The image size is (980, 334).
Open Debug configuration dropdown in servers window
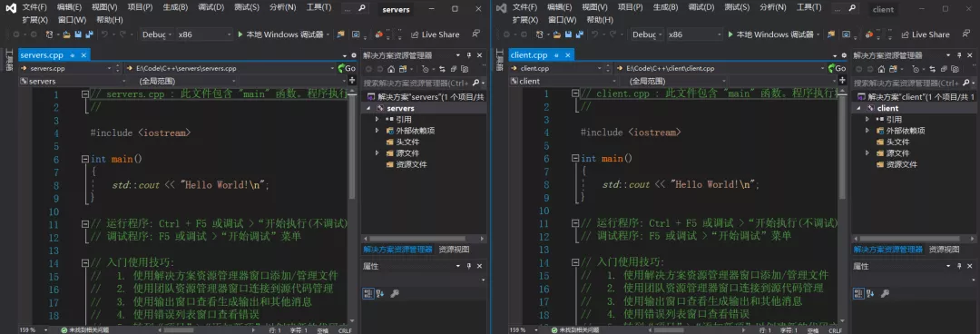(x=156, y=34)
